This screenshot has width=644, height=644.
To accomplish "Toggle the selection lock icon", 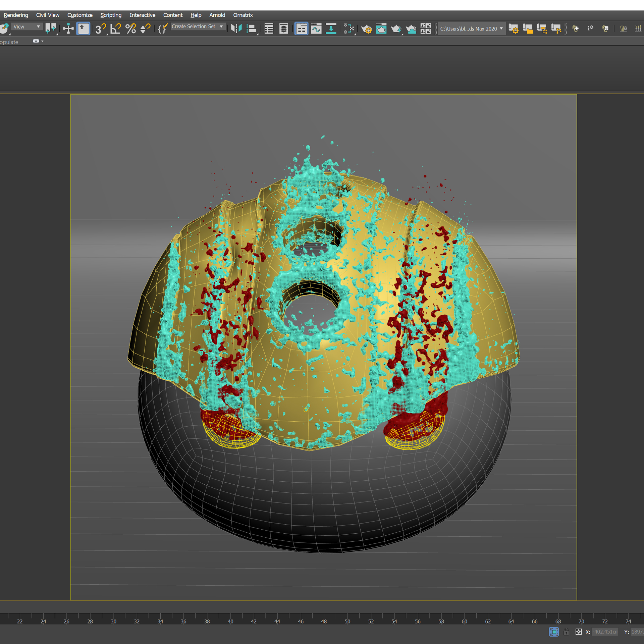I will 566,632.
